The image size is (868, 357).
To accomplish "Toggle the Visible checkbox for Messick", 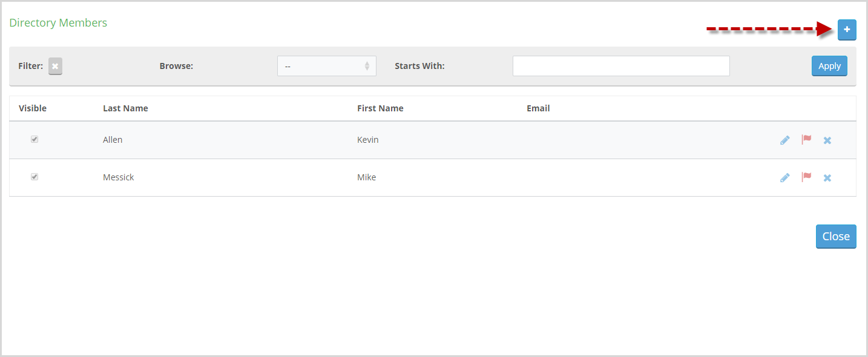I will 35,177.
